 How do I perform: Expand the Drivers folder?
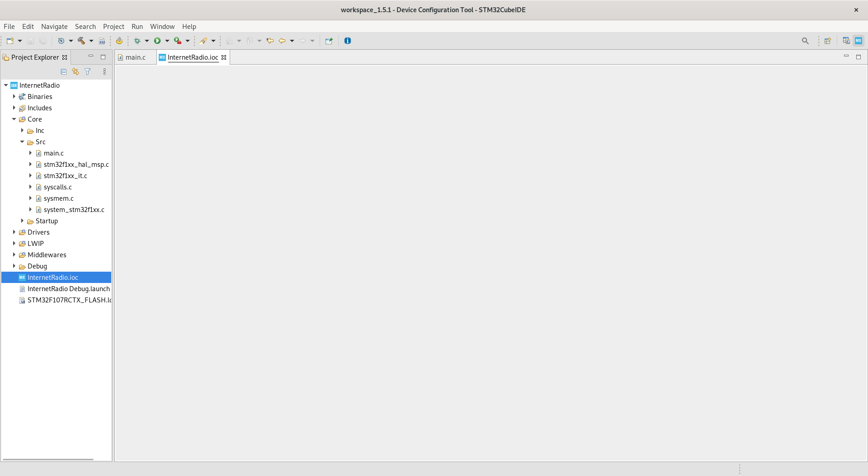point(14,232)
